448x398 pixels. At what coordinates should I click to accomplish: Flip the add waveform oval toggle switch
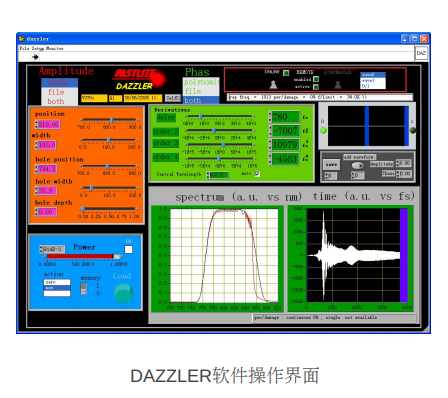[x=357, y=165]
